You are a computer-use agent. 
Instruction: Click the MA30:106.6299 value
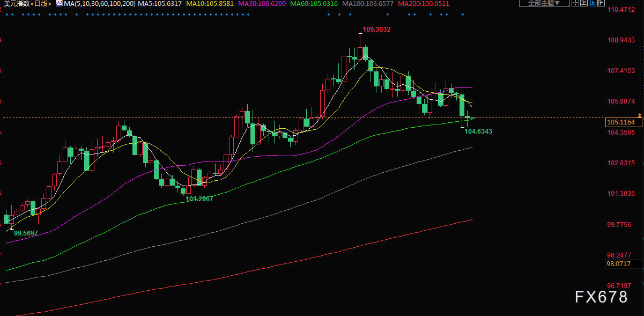coord(262,3)
